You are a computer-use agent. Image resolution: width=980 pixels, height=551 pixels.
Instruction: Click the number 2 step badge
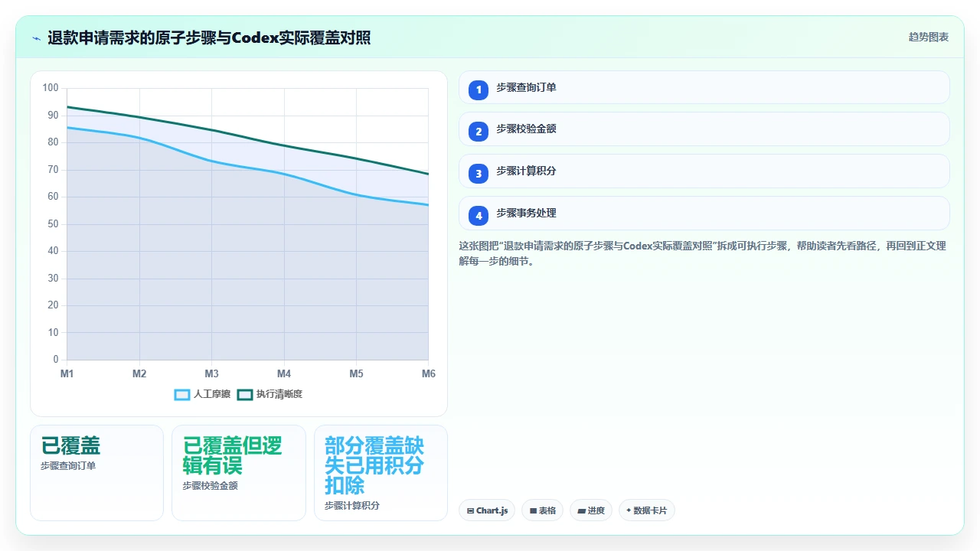tap(479, 132)
